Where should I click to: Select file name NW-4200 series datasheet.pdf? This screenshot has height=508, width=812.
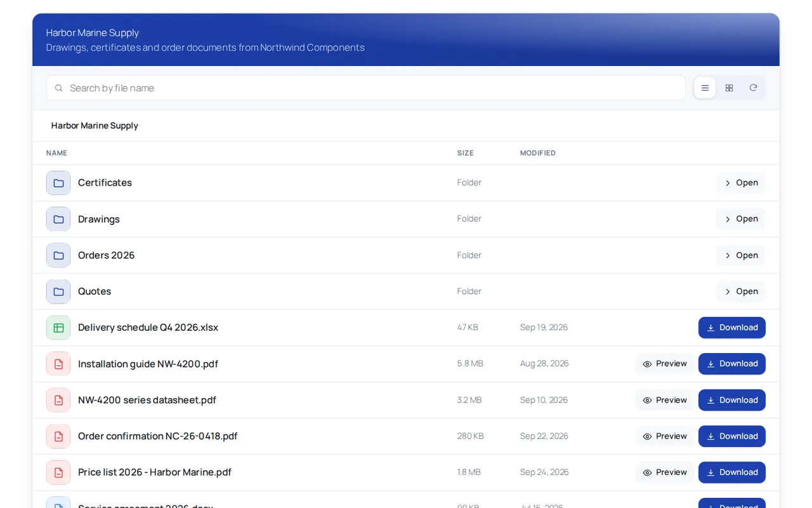point(147,400)
